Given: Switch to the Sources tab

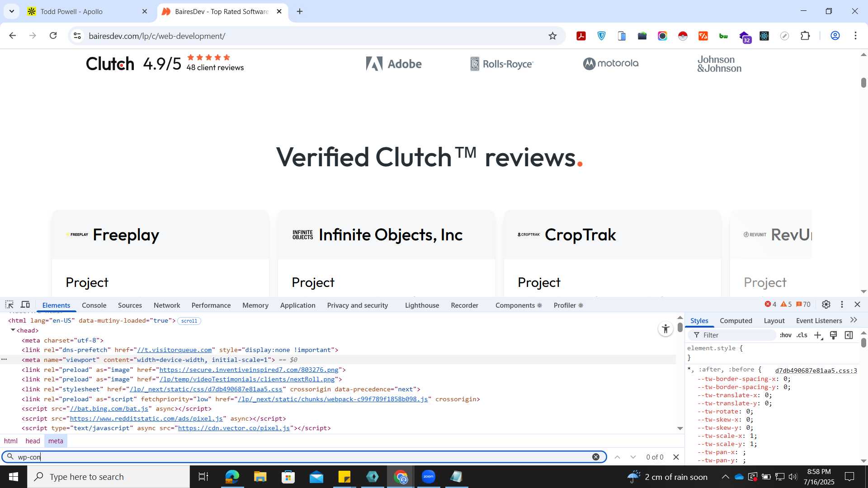Looking at the screenshot, I should (130, 305).
